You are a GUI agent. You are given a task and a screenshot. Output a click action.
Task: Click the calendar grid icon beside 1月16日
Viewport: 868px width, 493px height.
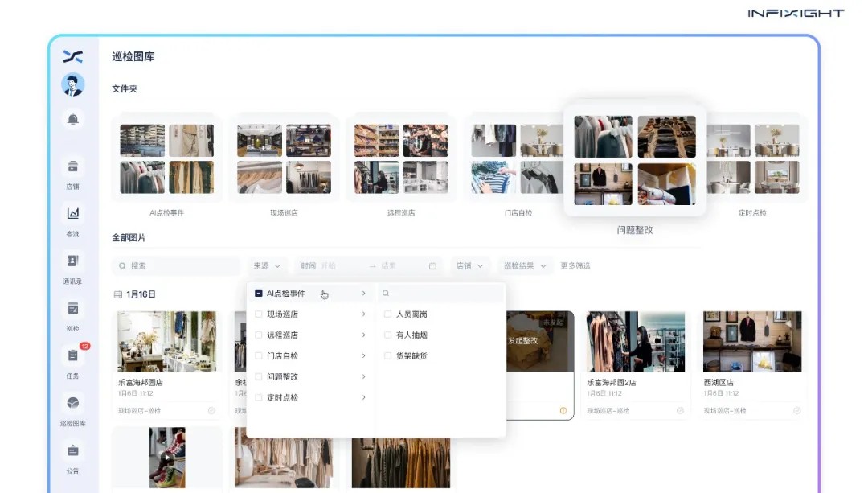point(118,294)
